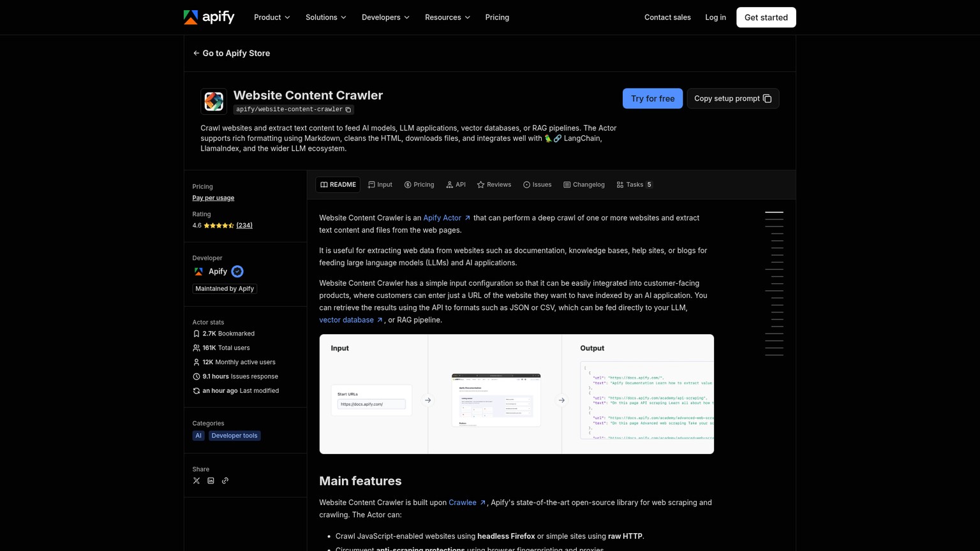This screenshot has height=551, width=980.
Task: Click the Main features heading
Action: (360, 481)
